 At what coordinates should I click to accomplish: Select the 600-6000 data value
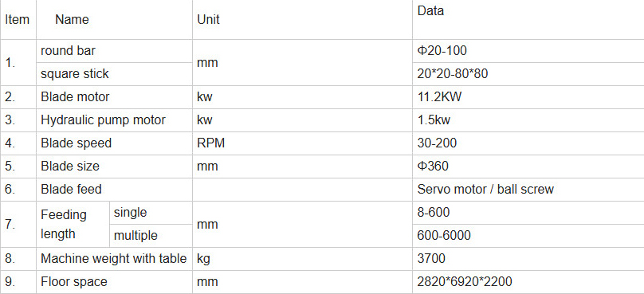(444, 236)
